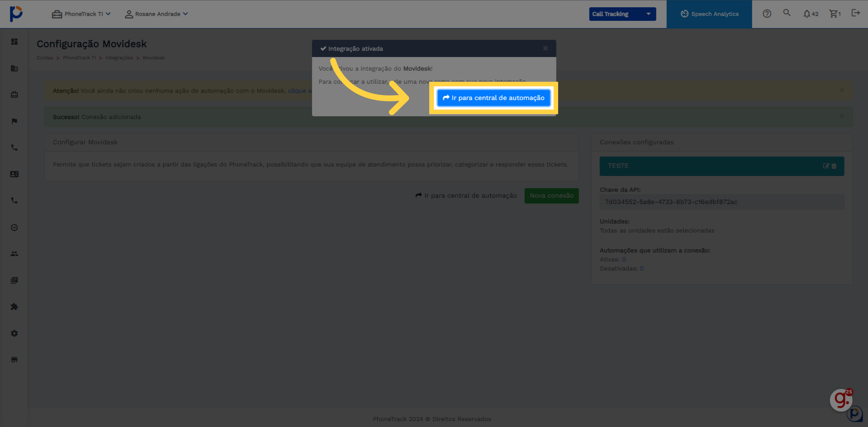This screenshot has width=868, height=427.
Task: Open the contact card icon in sidebar
Action: [x=14, y=174]
